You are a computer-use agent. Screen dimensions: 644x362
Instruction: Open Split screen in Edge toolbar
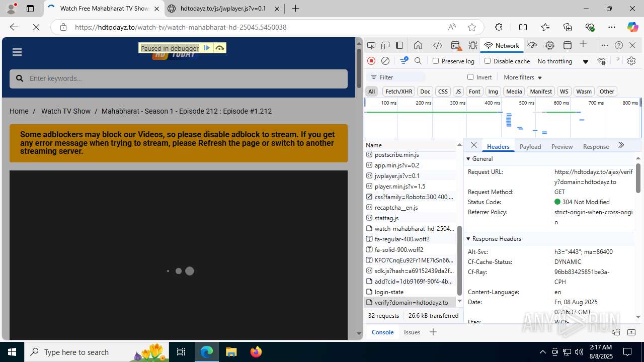click(x=523, y=27)
